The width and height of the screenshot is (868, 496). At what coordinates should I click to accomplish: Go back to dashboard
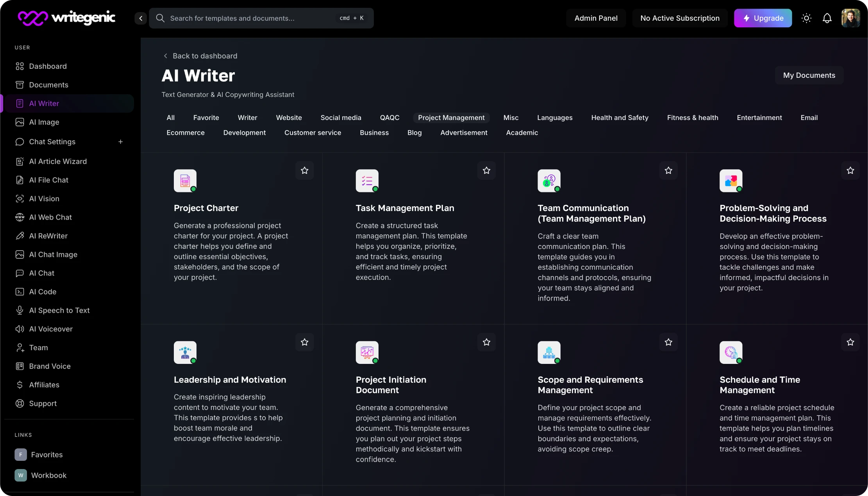point(200,56)
